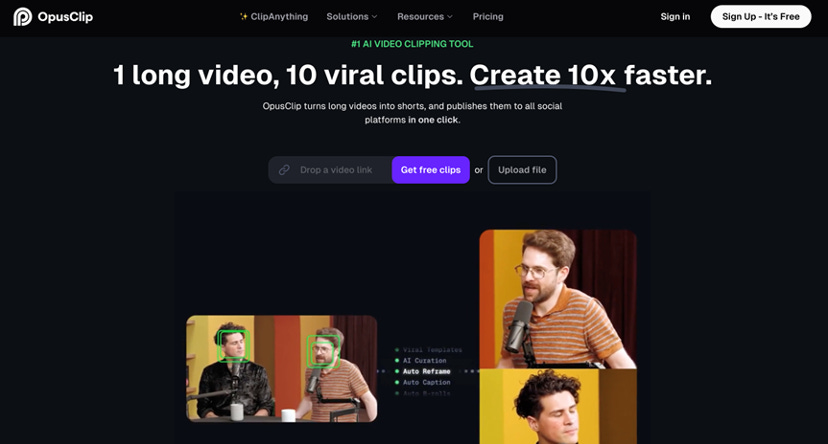Click the vertical clip thumbnail of man with glasses
Image resolution: width=828 pixels, height=444 pixels.
pyautogui.click(x=558, y=299)
